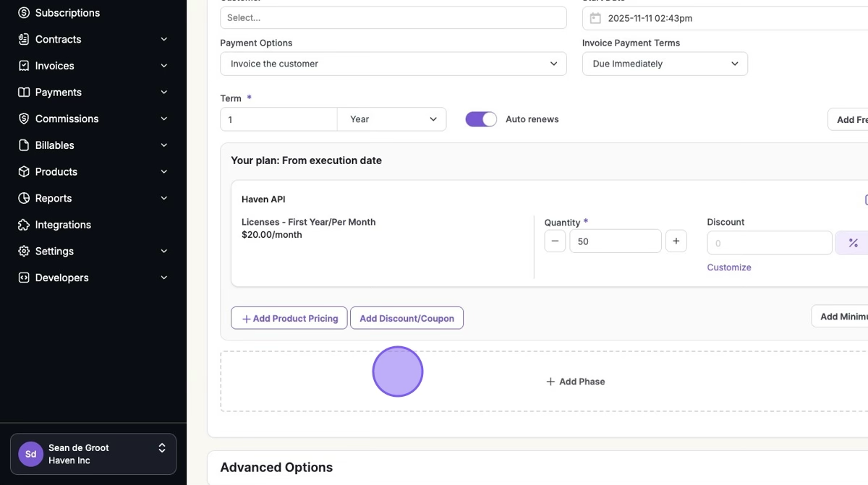Screen dimensions: 868x485
Task: Click the Products cube icon
Action: click(x=24, y=172)
